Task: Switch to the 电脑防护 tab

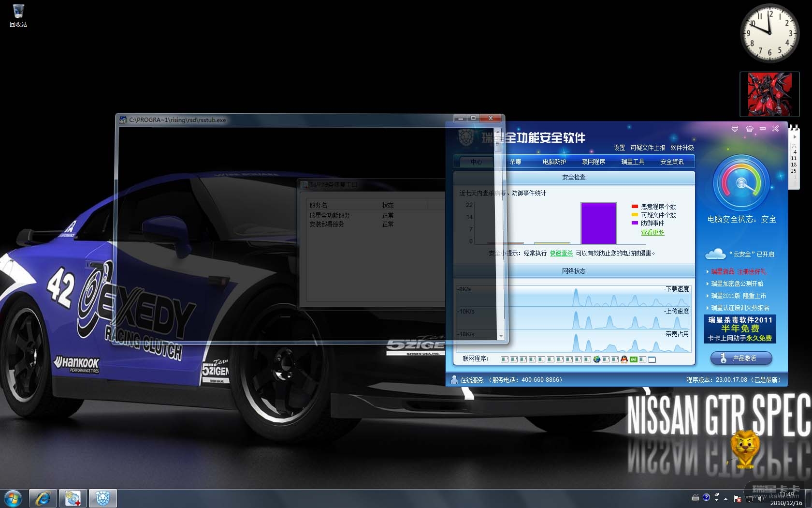Action: [554, 162]
